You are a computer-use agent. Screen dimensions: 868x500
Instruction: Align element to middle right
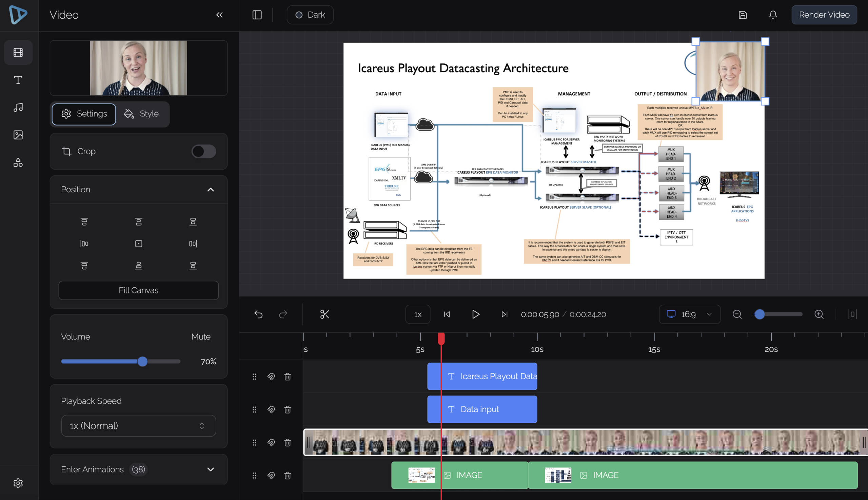(193, 244)
